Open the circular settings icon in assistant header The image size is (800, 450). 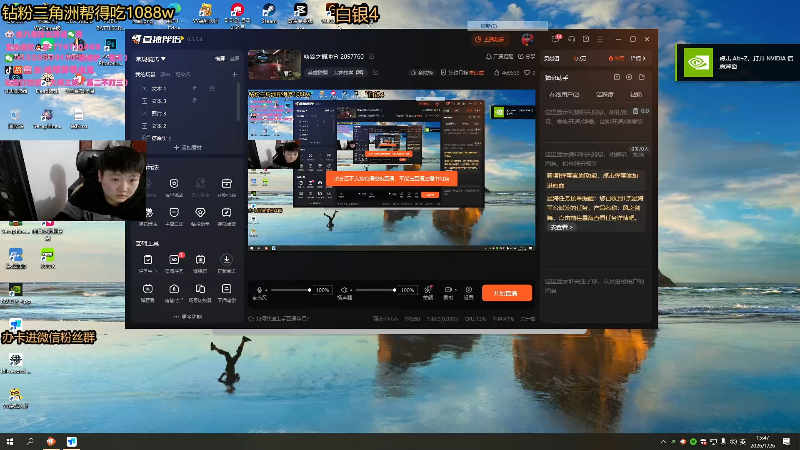[x=629, y=77]
